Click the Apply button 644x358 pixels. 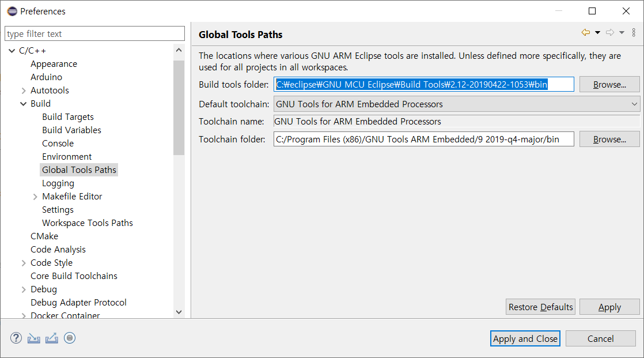click(609, 307)
